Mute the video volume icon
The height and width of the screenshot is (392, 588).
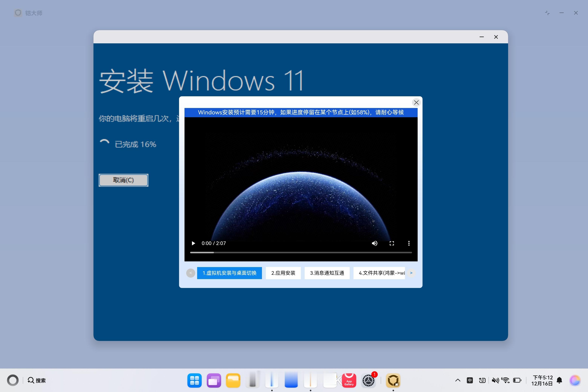374,243
